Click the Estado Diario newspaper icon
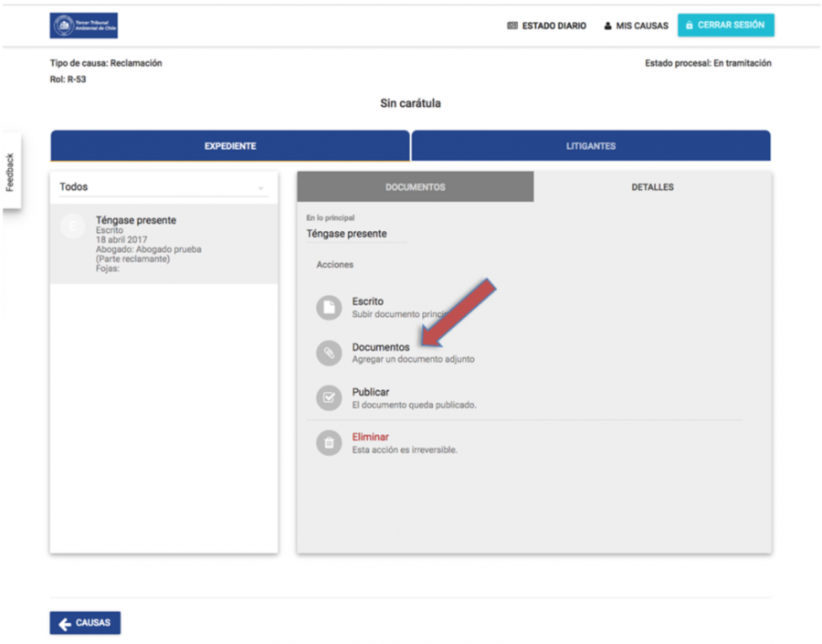 point(512,26)
